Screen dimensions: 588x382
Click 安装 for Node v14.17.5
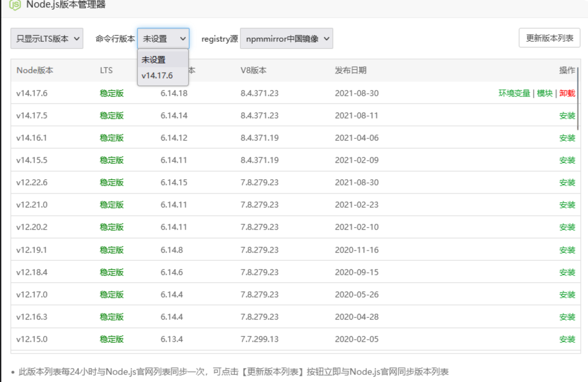tap(567, 115)
